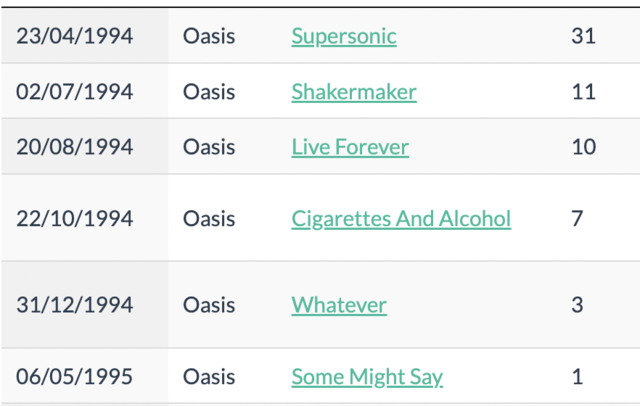Screen dimensions: 640x406
Task: Click the 06/05/1995 date cell
Action: tap(75, 377)
